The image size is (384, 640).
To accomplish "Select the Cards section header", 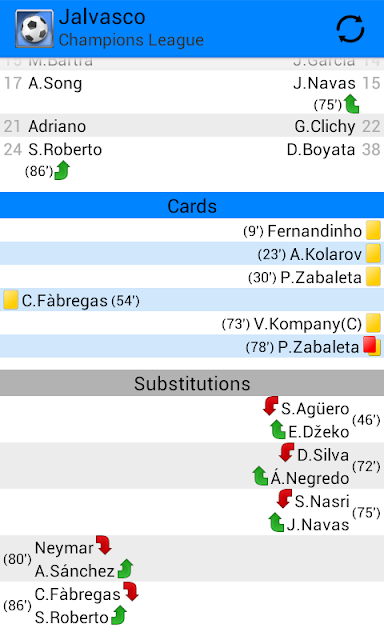I will coord(192,205).
